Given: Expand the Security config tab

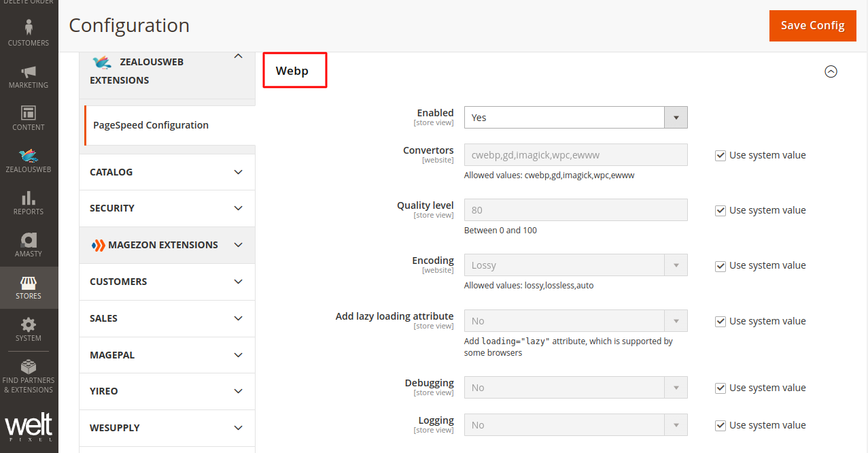Looking at the screenshot, I should click(167, 208).
